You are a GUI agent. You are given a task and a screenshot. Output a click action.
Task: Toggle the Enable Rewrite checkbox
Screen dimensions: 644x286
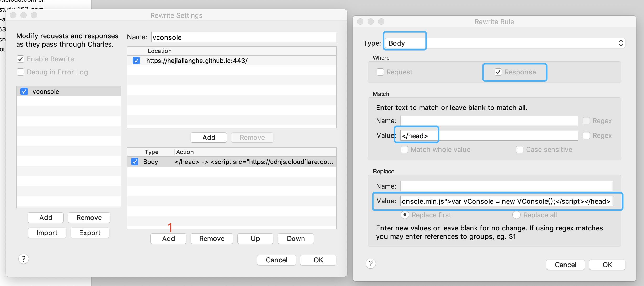click(x=20, y=59)
